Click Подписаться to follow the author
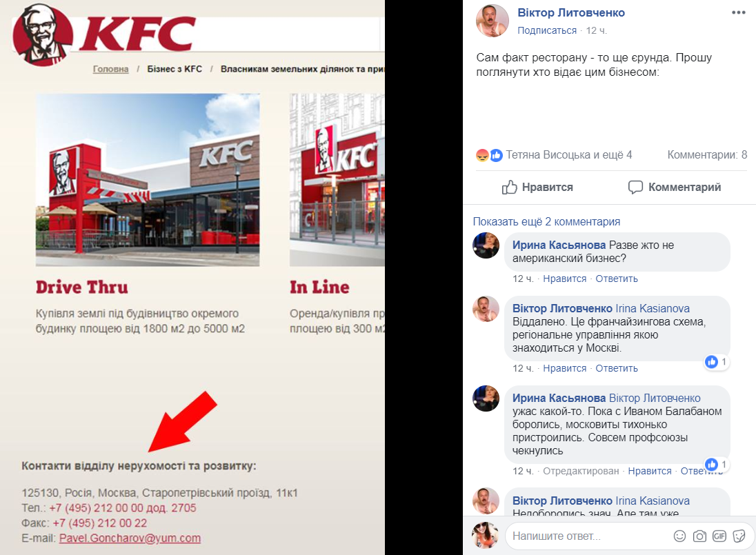The image size is (756, 555). point(547,30)
